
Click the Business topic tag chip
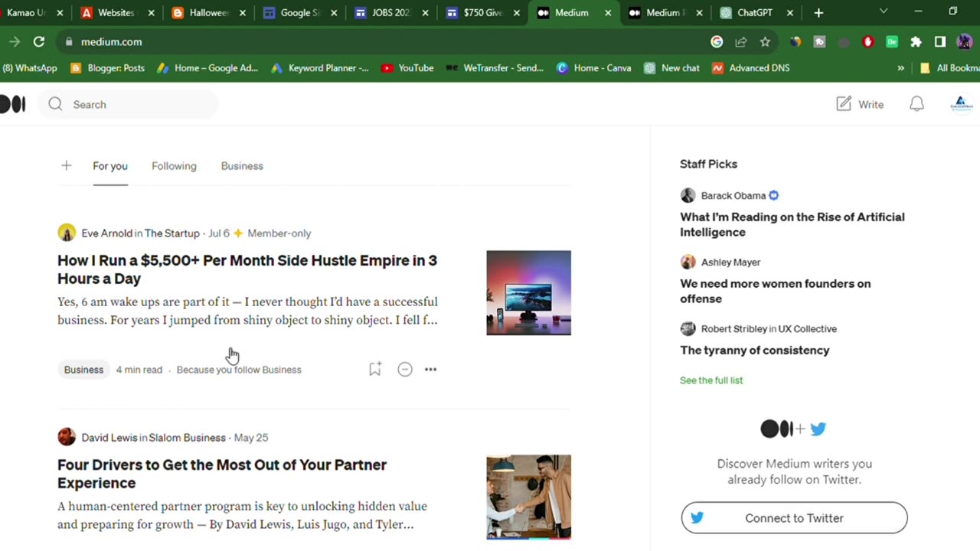click(83, 370)
